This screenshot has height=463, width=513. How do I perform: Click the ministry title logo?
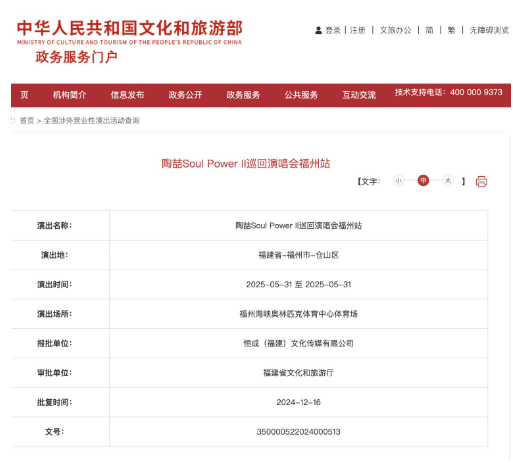(x=130, y=32)
